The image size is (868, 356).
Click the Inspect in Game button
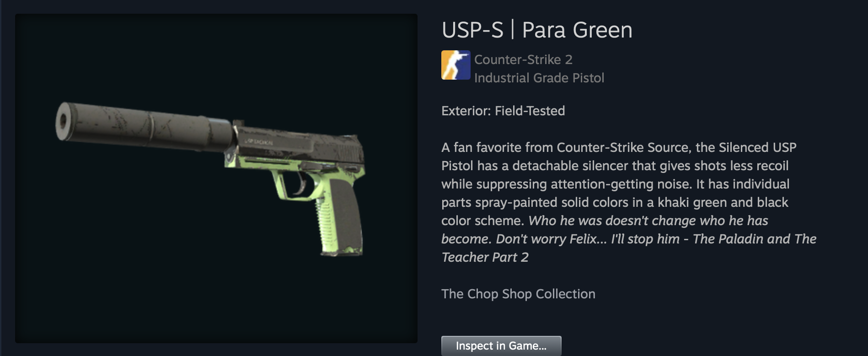(501, 346)
